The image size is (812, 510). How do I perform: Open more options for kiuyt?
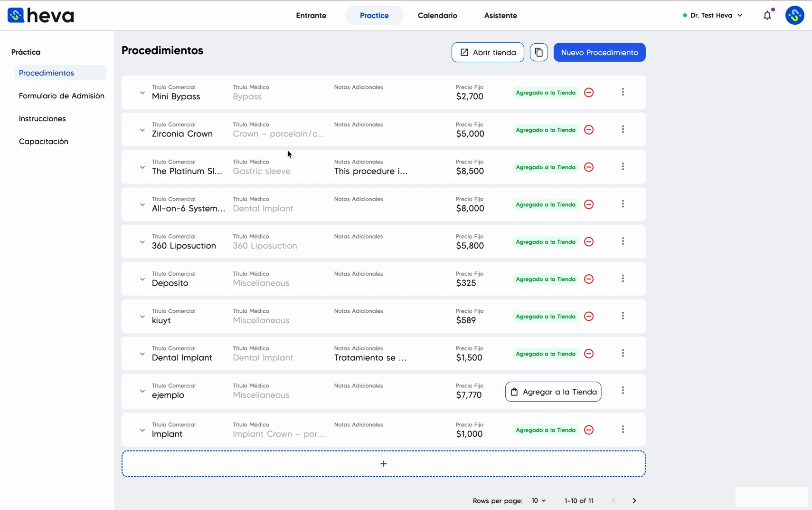[x=623, y=316]
